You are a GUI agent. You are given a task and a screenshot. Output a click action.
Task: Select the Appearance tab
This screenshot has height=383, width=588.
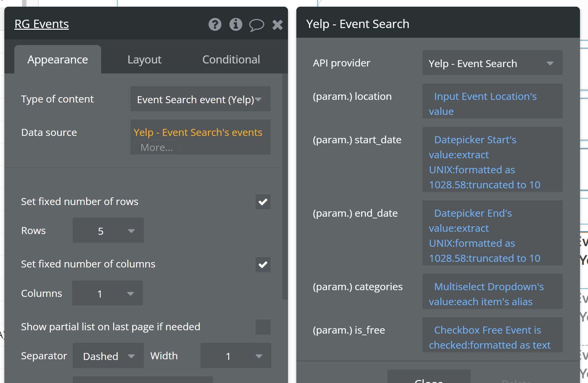click(57, 59)
